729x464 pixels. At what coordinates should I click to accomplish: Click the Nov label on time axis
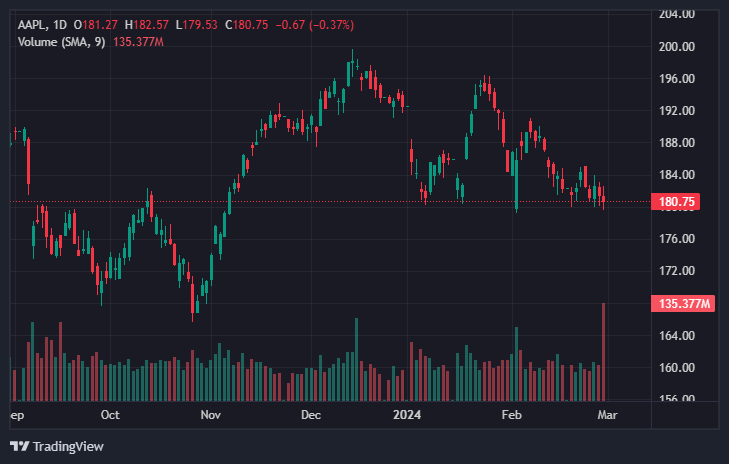pyautogui.click(x=211, y=415)
